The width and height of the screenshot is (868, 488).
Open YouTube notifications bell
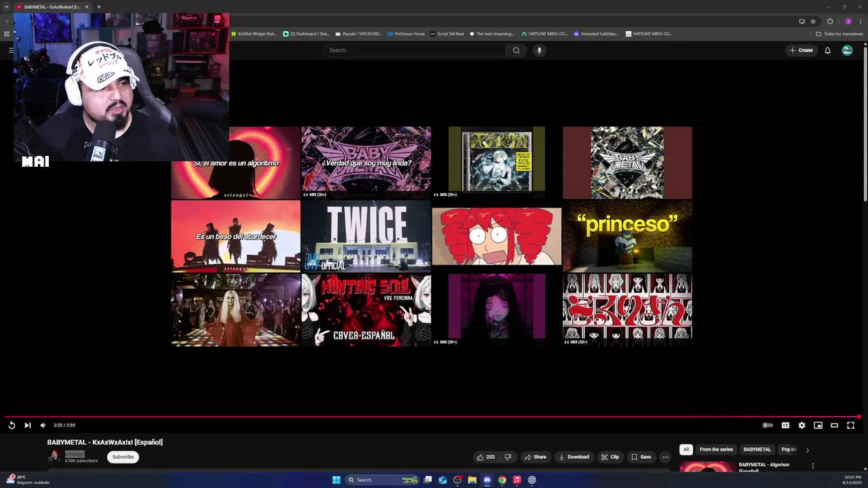tap(827, 50)
